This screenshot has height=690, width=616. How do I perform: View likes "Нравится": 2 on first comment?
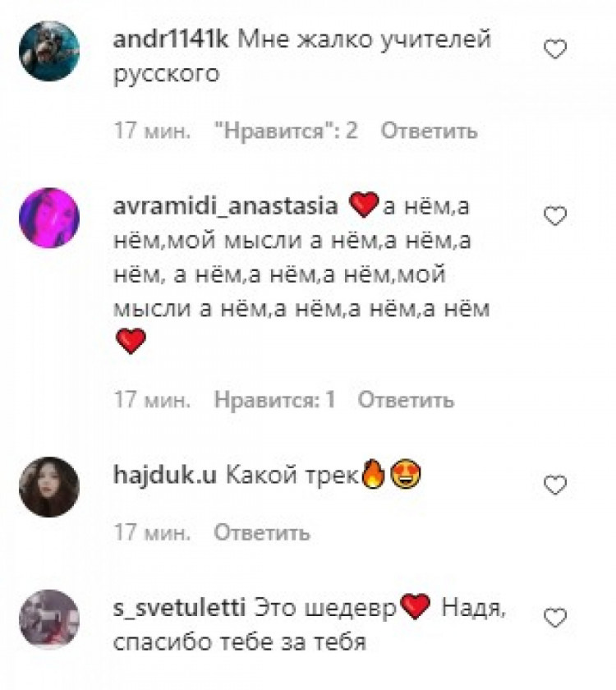coord(286,131)
